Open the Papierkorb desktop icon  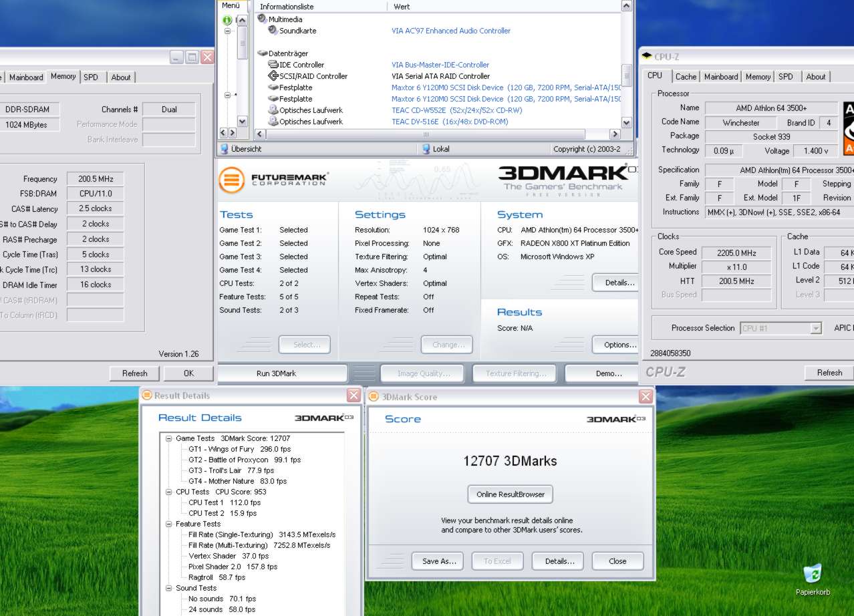click(x=813, y=580)
